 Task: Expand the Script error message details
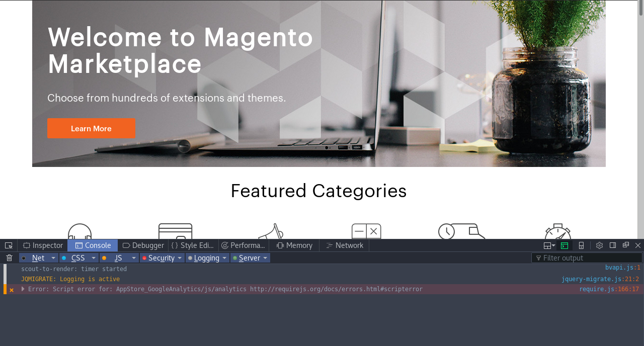23,289
